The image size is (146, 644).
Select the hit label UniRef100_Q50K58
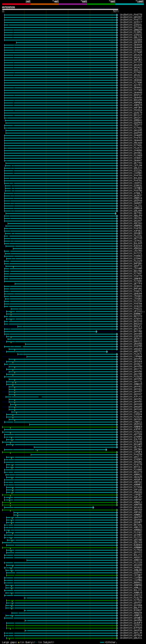point(131,344)
